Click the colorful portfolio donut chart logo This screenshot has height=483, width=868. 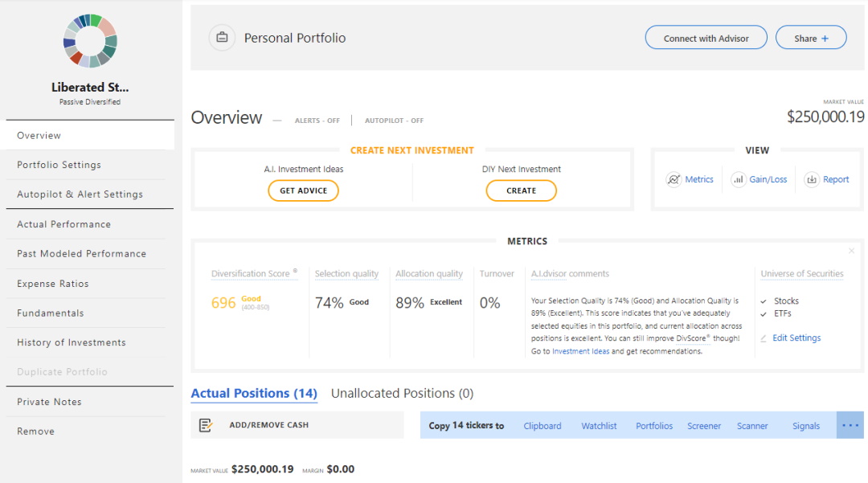[89, 40]
